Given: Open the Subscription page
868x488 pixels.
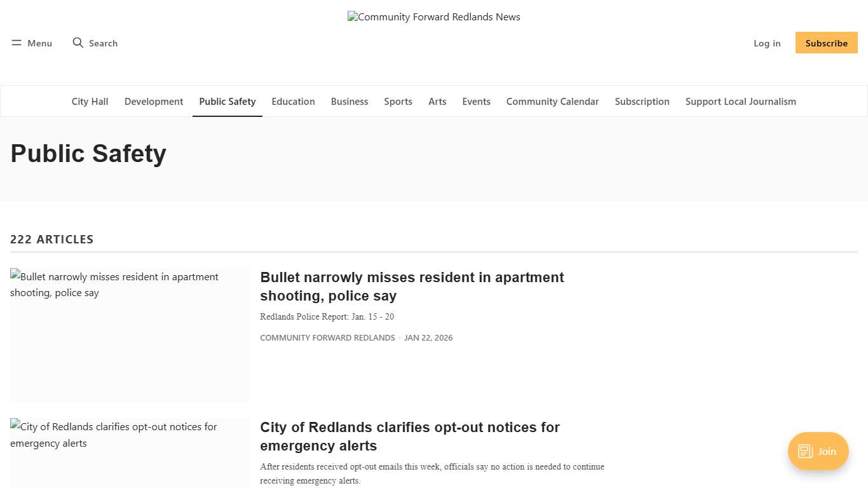Looking at the screenshot, I should pos(642,101).
